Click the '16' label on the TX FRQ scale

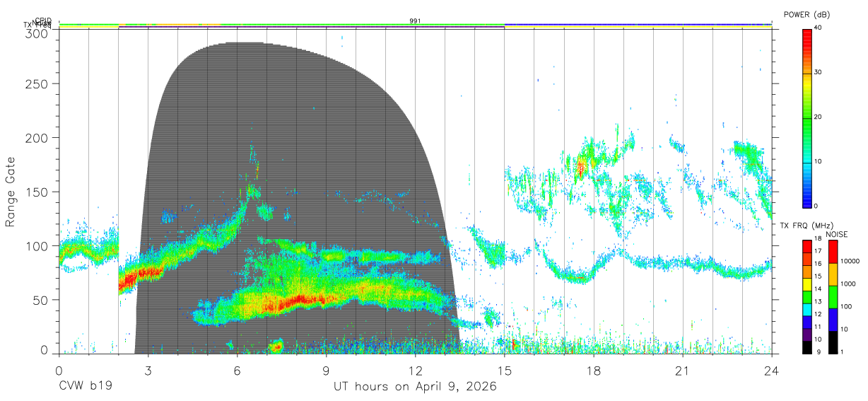818,263
